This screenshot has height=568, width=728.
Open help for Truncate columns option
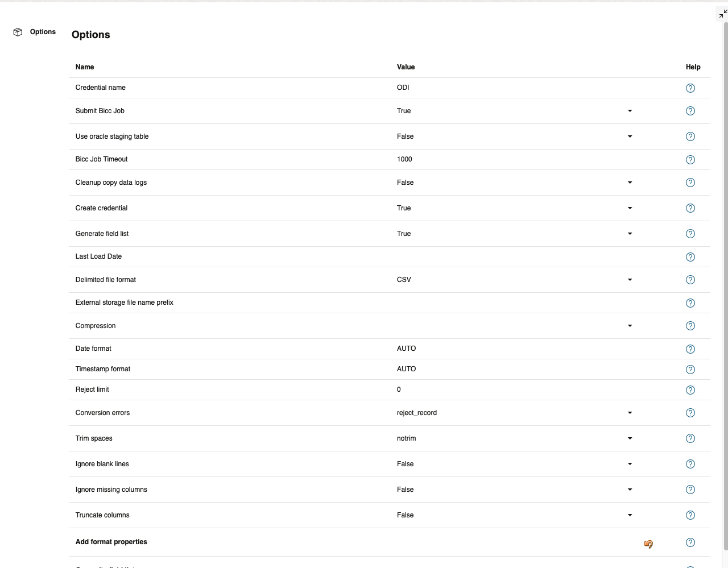690,515
